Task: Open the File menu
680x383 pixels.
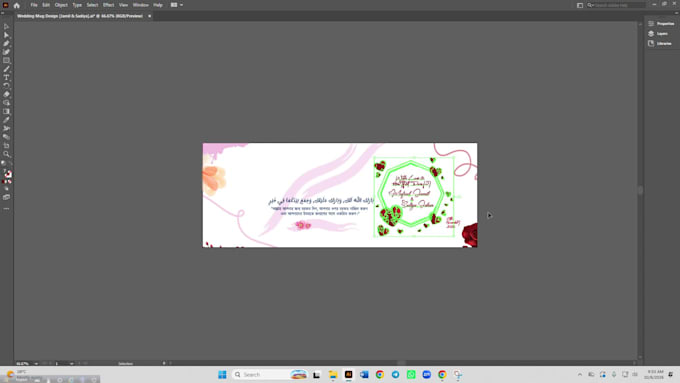Action: pyautogui.click(x=34, y=5)
